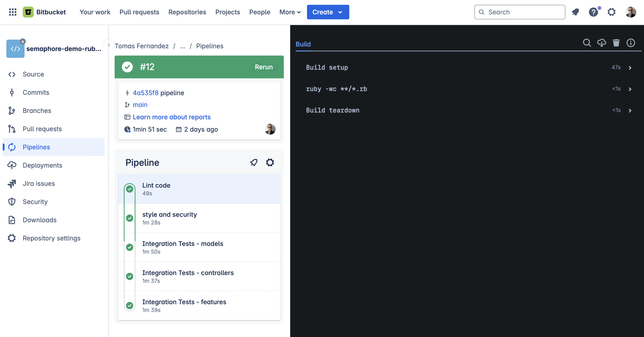
Task: Go to Pipelines breadcrumb
Action: (210, 46)
